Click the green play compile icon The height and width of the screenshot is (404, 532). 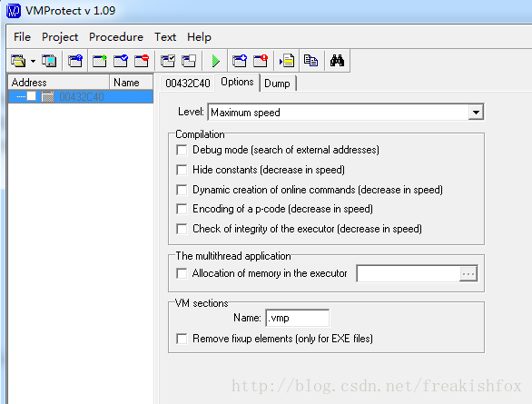pos(215,61)
